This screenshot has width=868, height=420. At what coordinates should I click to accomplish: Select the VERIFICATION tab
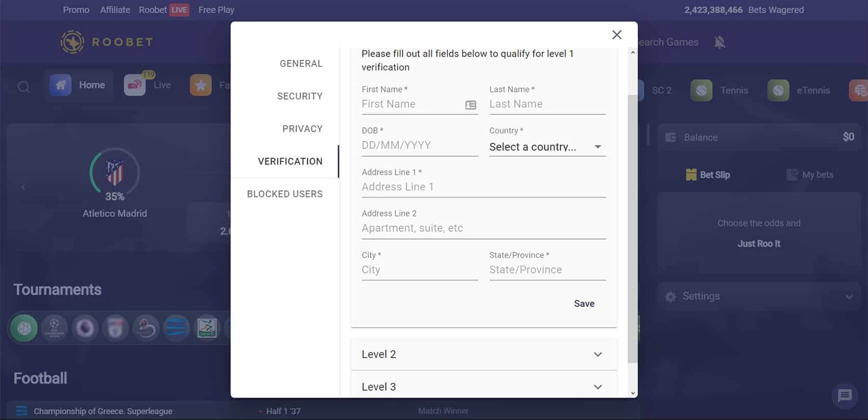pos(290,161)
